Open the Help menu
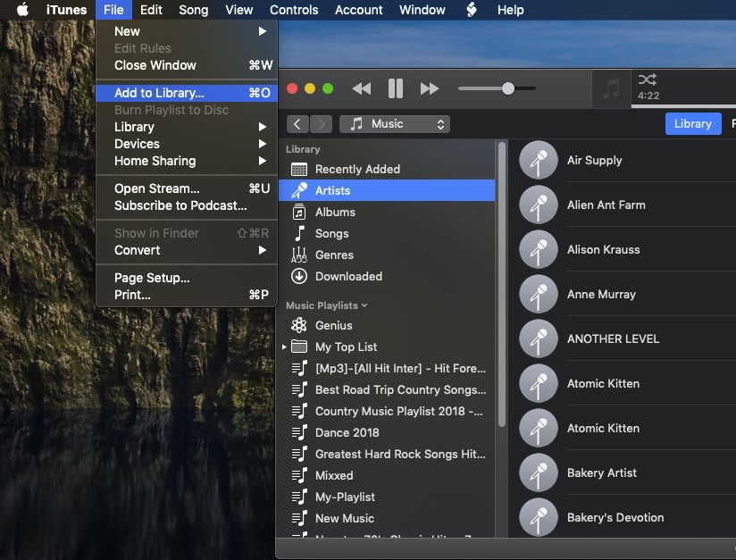 click(x=510, y=10)
